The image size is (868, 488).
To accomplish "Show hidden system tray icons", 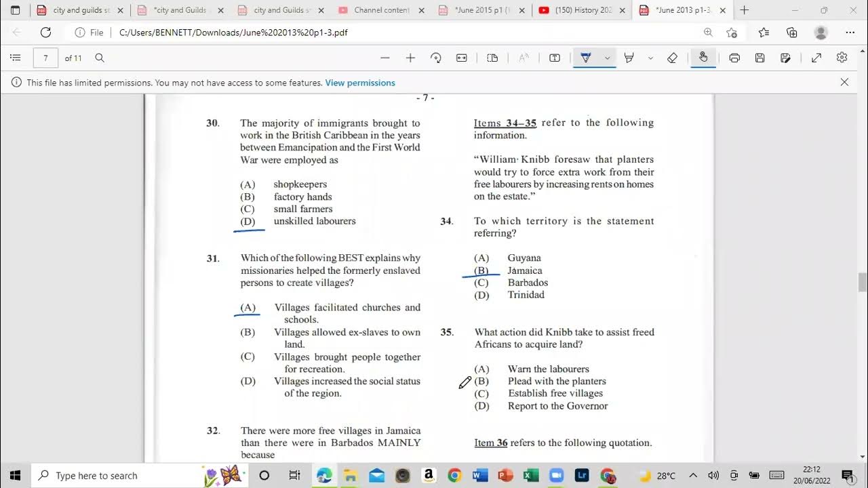I will click(x=693, y=475).
